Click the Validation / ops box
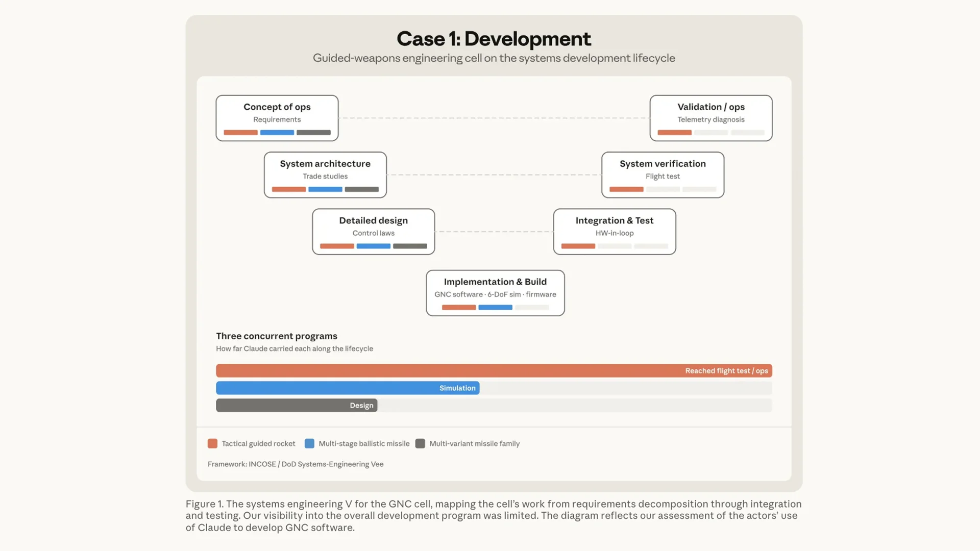Viewport: 980px width, 551px height. (711, 118)
